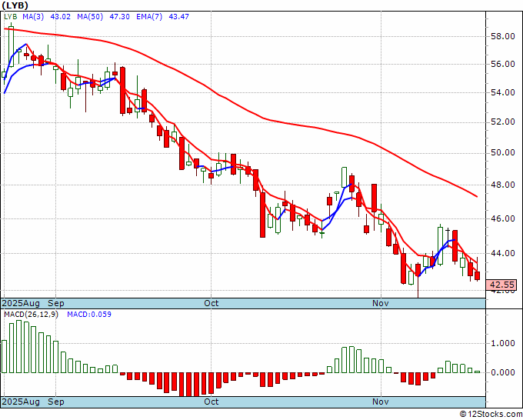The image size is (523, 420).
Task: Click 2025Aug on price chart time axis
Action: tap(21, 303)
